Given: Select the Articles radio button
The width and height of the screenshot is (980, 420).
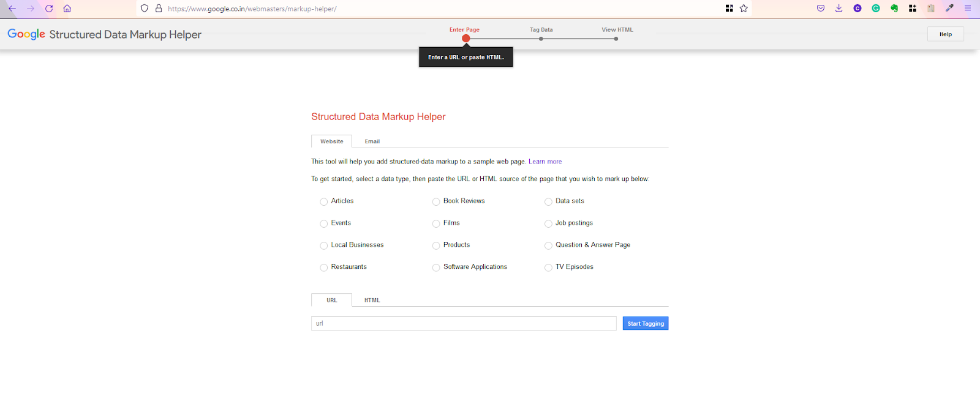Looking at the screenshot, I should 324,201.
